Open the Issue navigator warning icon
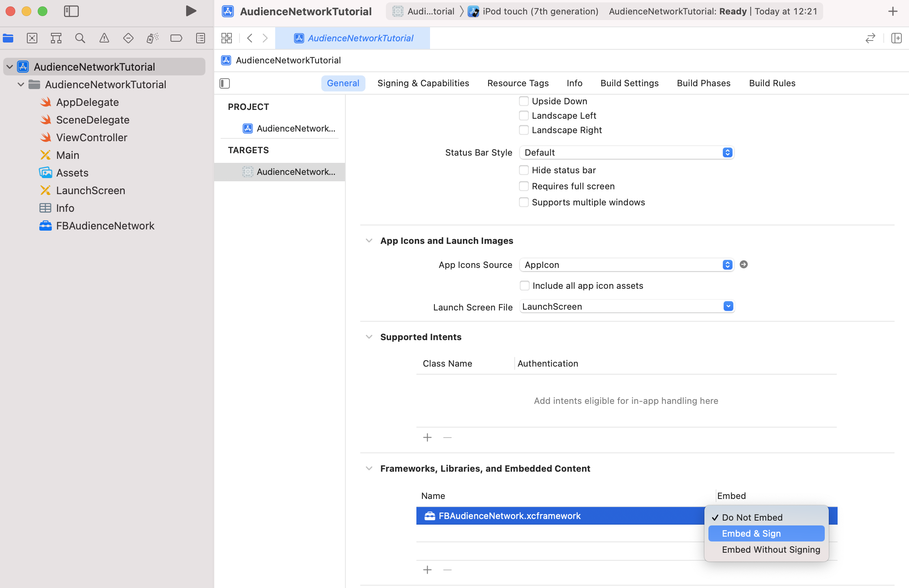909x588 pixels. click(x=104, y=38)
